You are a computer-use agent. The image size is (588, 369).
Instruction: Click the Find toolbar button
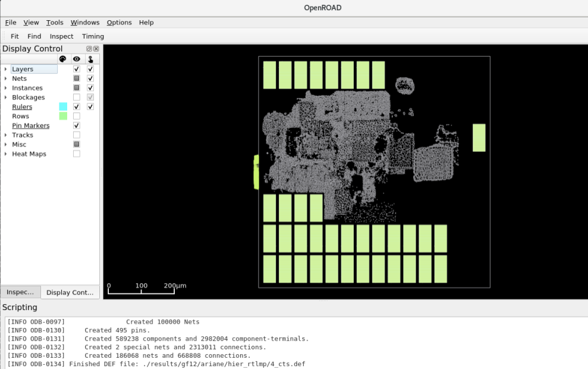coord(34,36)
